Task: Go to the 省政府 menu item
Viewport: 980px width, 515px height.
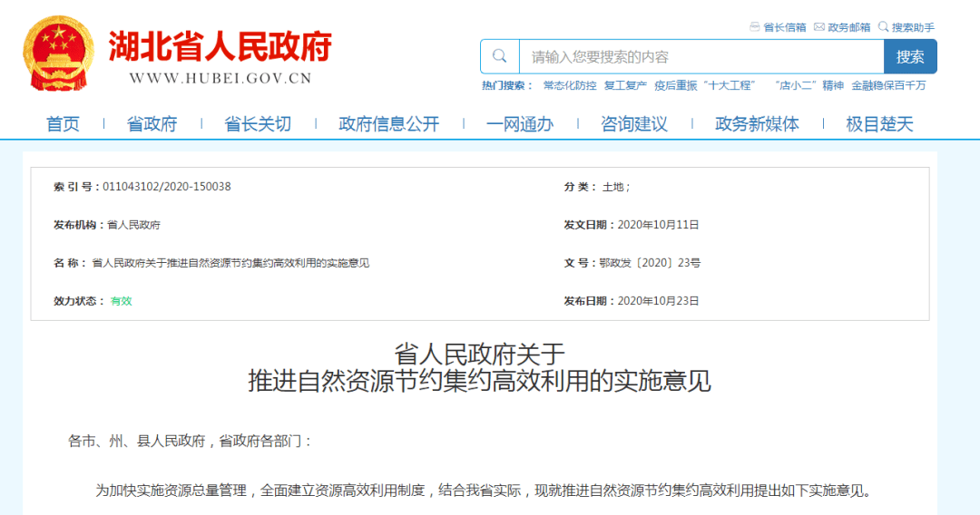Action: (152, 124)
